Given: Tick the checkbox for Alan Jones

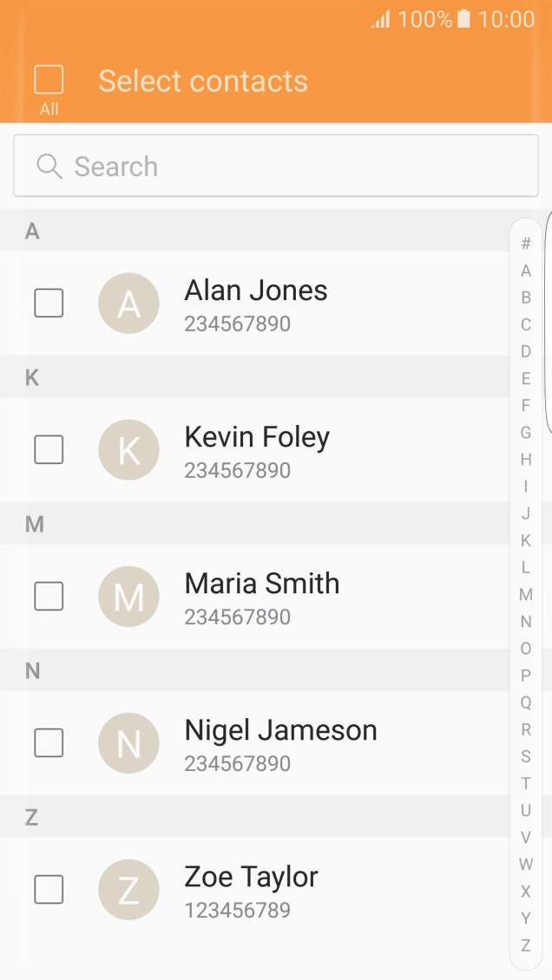Looking at the screenshot, I should point(49,304).
